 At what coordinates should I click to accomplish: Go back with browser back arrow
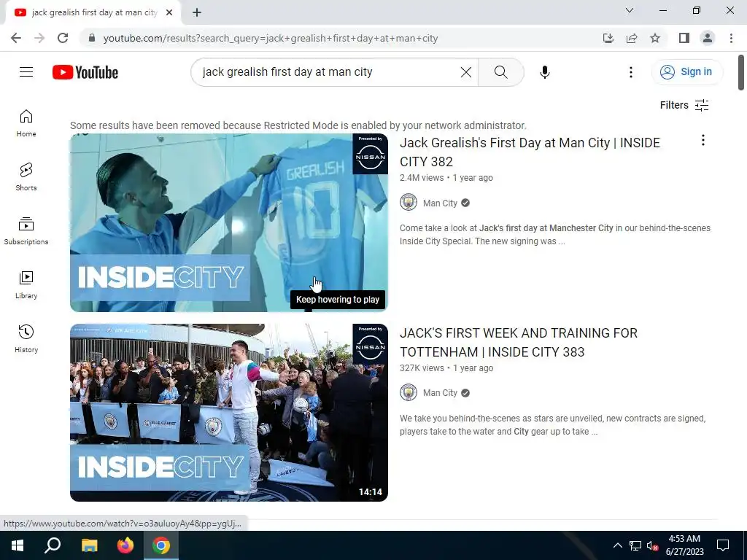pyautogui.click(x=16, y=38)
